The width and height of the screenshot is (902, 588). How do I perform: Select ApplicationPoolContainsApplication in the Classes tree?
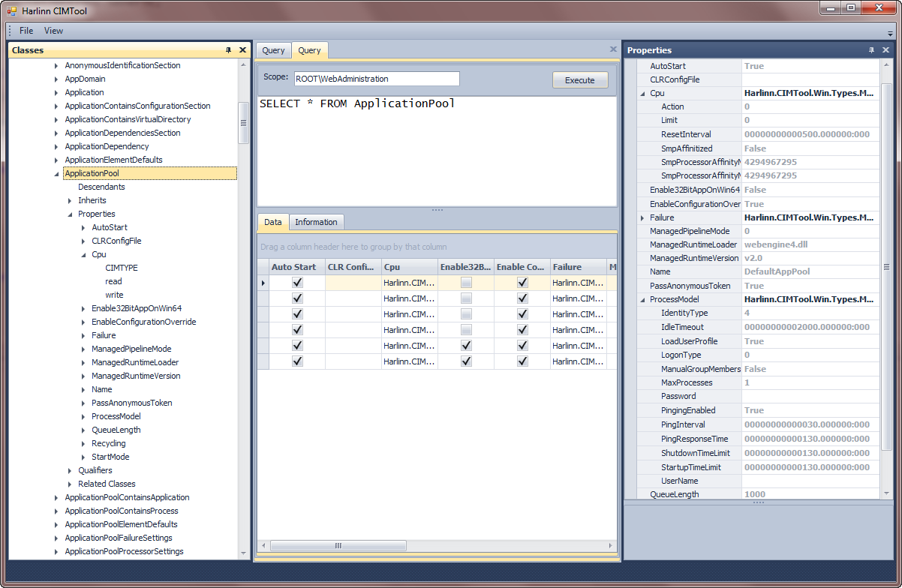[x=127, y=497]
